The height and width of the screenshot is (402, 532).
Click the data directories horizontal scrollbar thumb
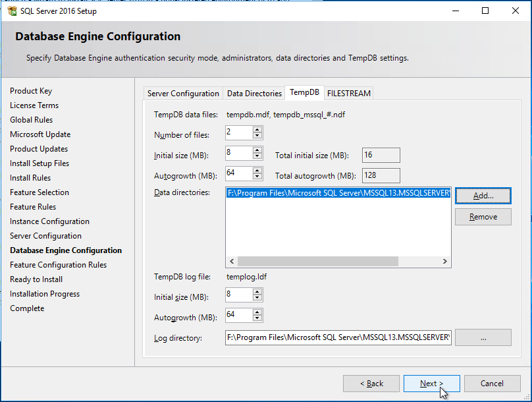tap(318, 262)
